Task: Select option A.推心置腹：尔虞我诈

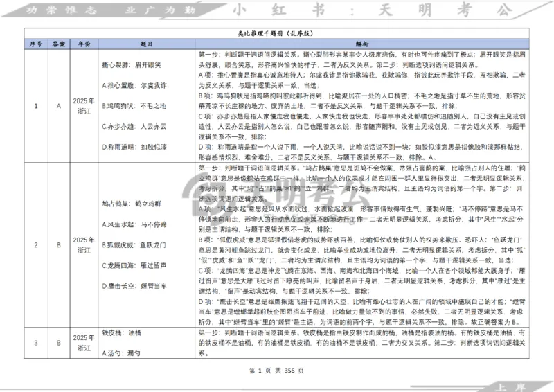Action: click(134, 86)
